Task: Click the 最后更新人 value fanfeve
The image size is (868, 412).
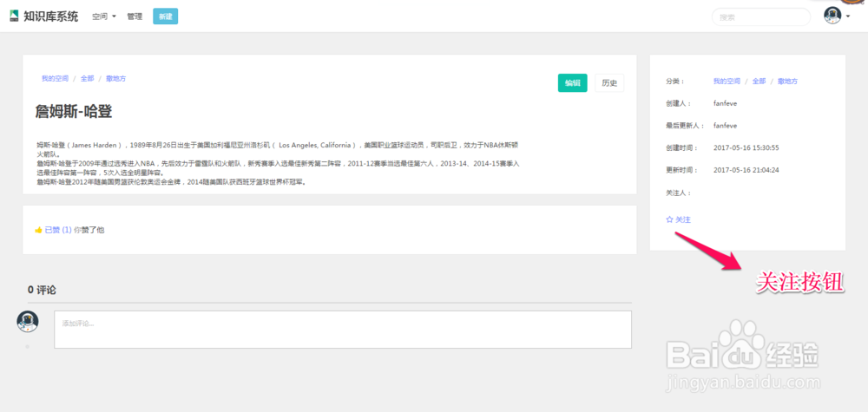Action: pos(725,126)
